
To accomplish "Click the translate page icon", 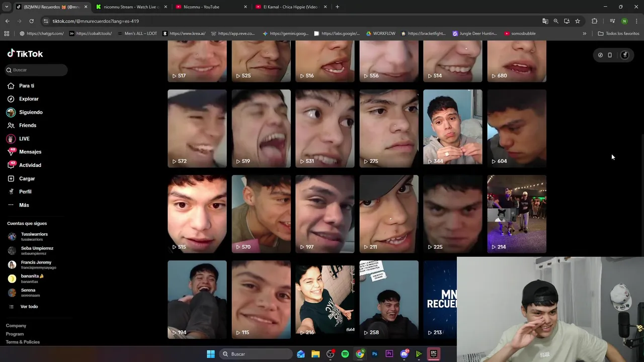I will (x=545, y=21).
